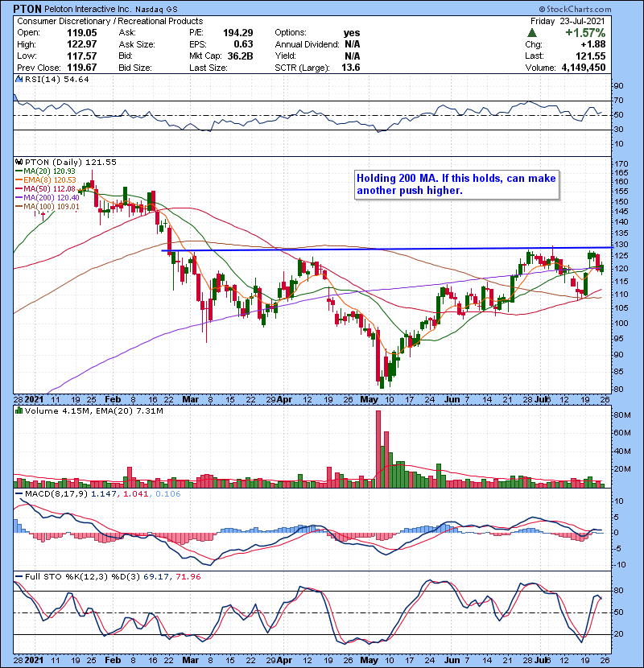Click the High value 122.97

[x=82, y=44]
